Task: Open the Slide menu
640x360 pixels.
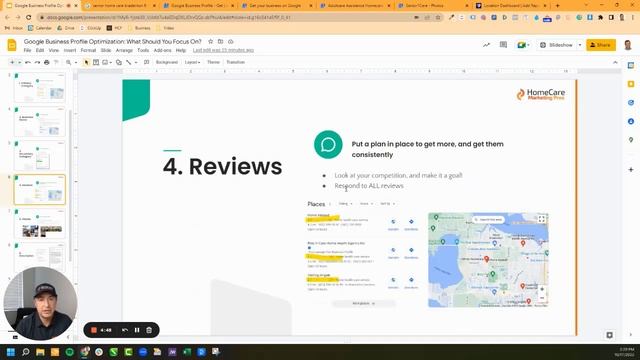Action: click(x=106, y=50)
